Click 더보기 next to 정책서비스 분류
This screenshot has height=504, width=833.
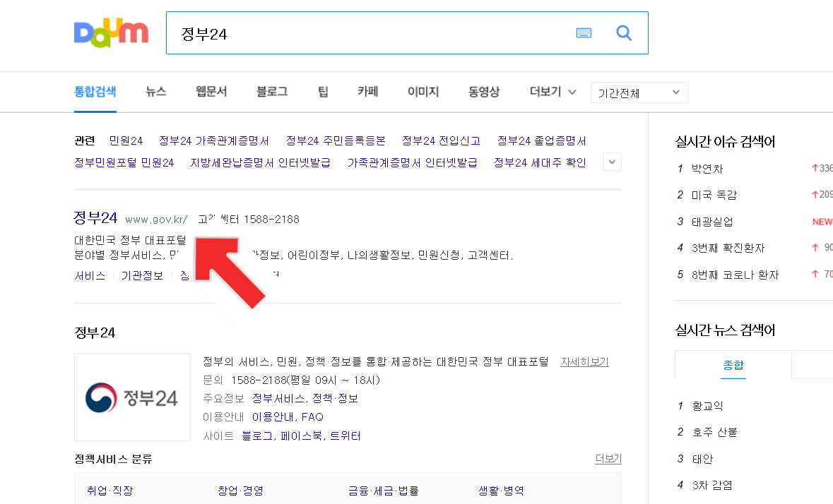point(608,458)
